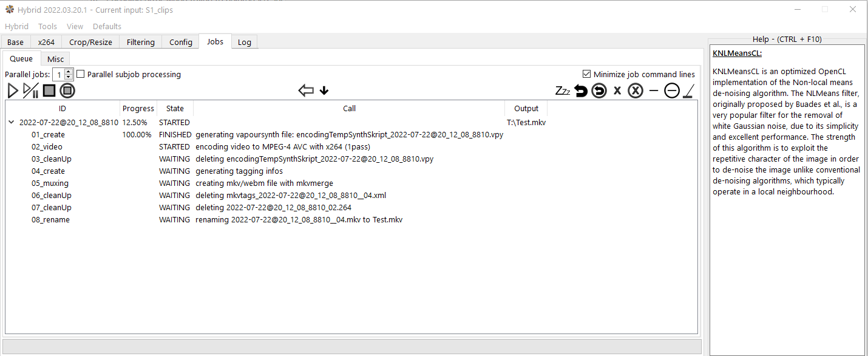Enable Parallel subjob processing checkbox
Viewport: 868px width, 356px height.
pos(81,74)
